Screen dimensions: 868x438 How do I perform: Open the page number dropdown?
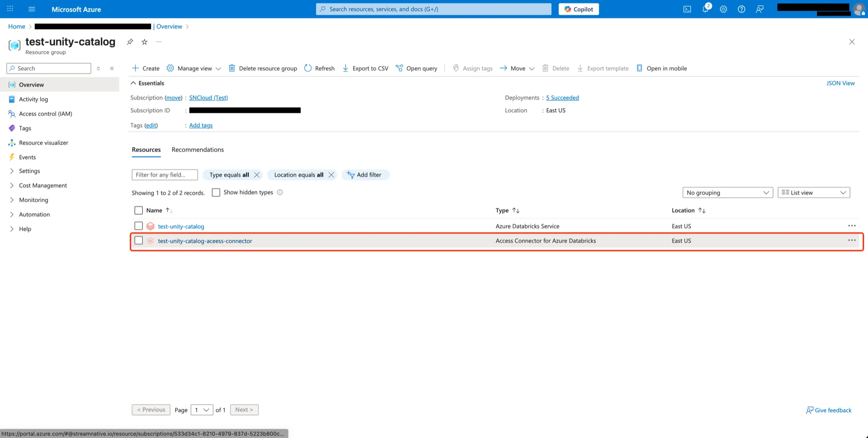(202, 409)
